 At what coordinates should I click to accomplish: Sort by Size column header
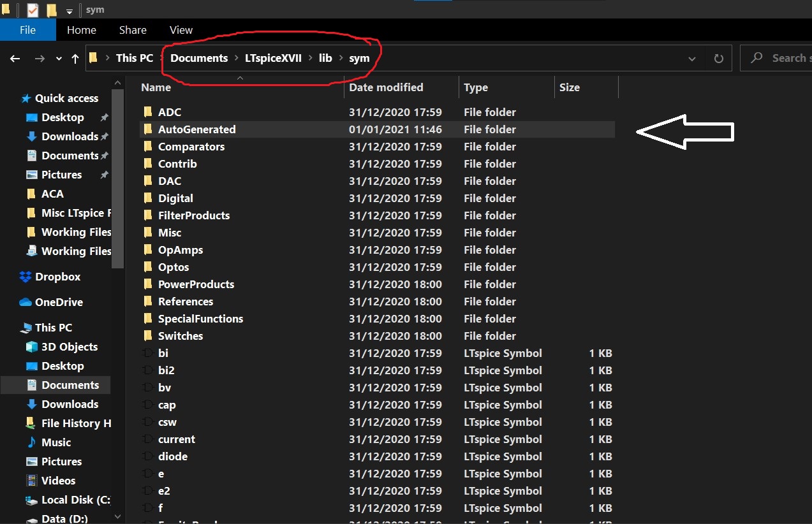[570, 87]
